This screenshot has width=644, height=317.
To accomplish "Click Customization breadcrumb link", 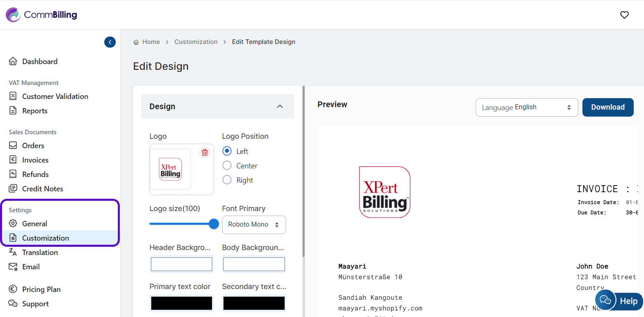I will (x=196, y=42).
